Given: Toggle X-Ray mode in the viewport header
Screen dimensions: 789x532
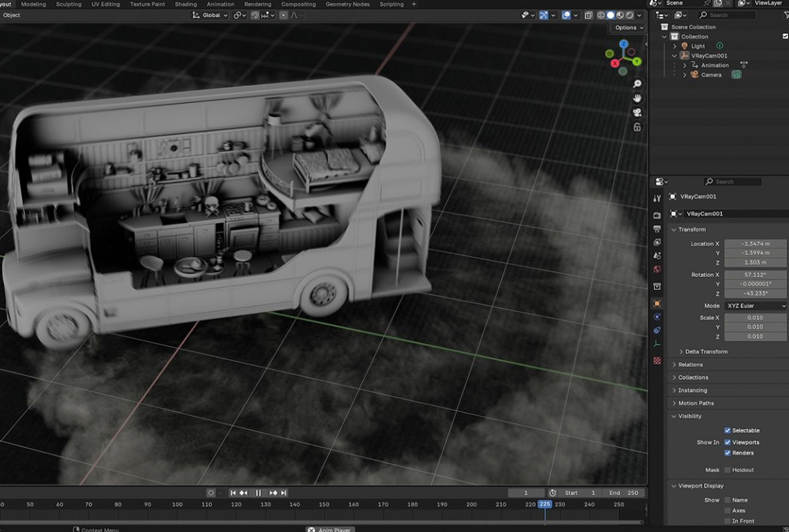Looking at the screenshot, I should point(588,15).
